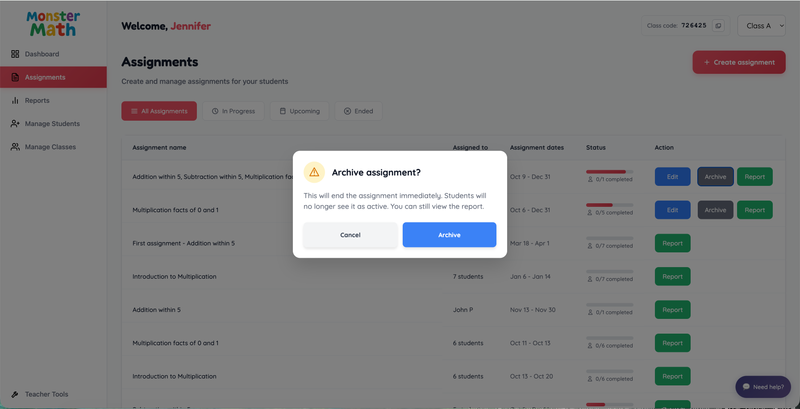This screenshot has width=800, height=409.
Task: Click the Assignment dates column header
Action: [x=537, y=148]
